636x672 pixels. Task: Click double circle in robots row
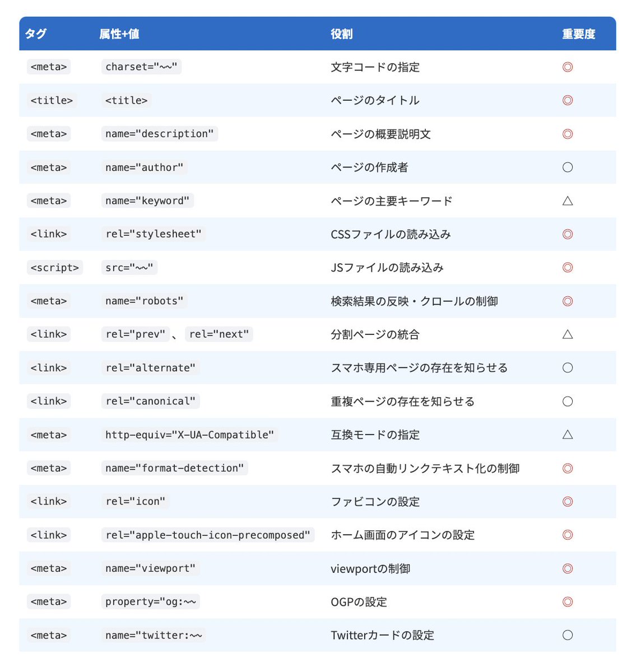tap(567, 301)
